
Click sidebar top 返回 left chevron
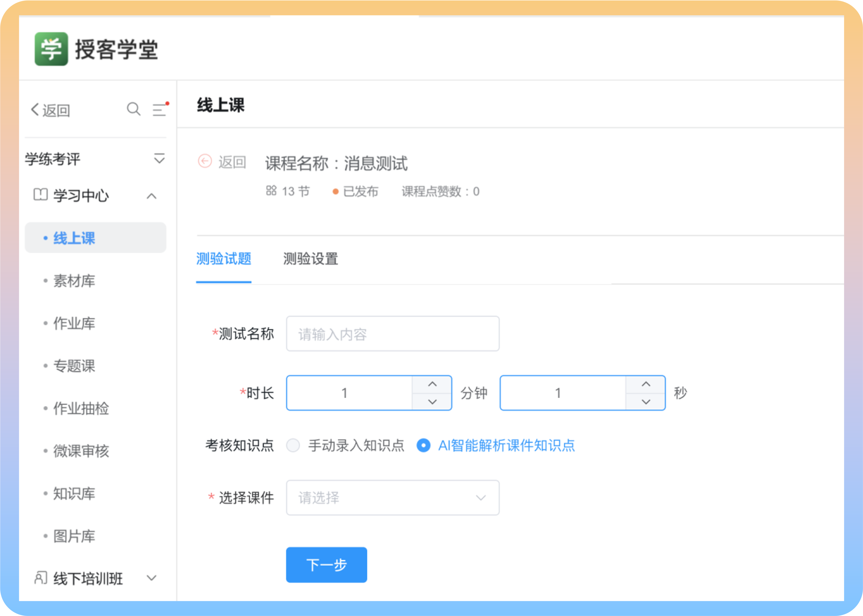pyautogui.click(x=35, y=110)
